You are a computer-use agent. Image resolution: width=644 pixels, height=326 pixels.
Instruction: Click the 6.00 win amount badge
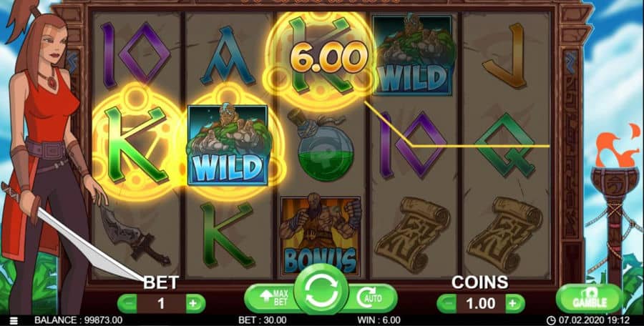[328, 58]
